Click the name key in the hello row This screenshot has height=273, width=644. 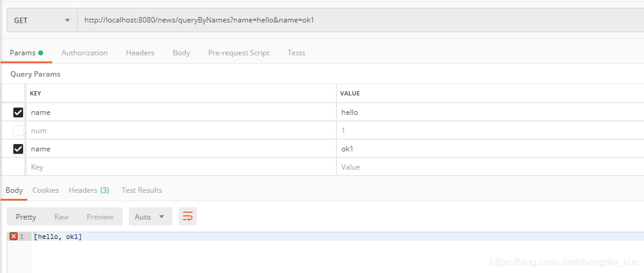tap(181, 112)
